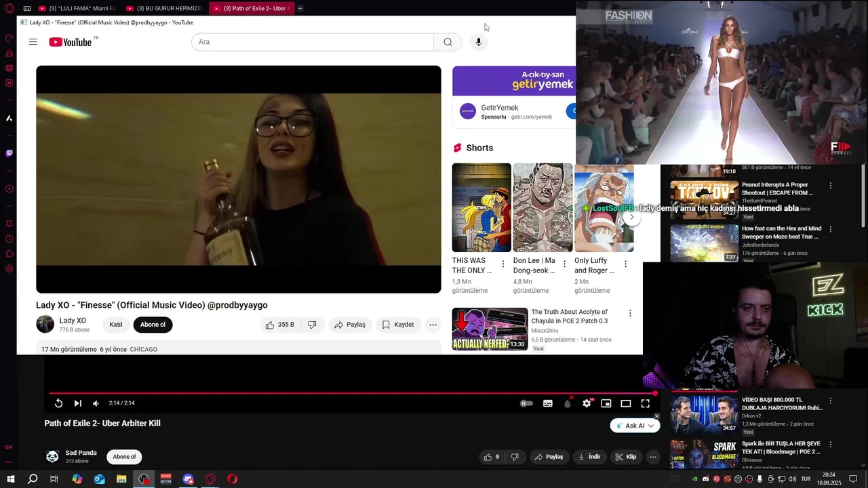Open Windows Start menu
The height and width of the screenshot is (488, 868).
11,479
